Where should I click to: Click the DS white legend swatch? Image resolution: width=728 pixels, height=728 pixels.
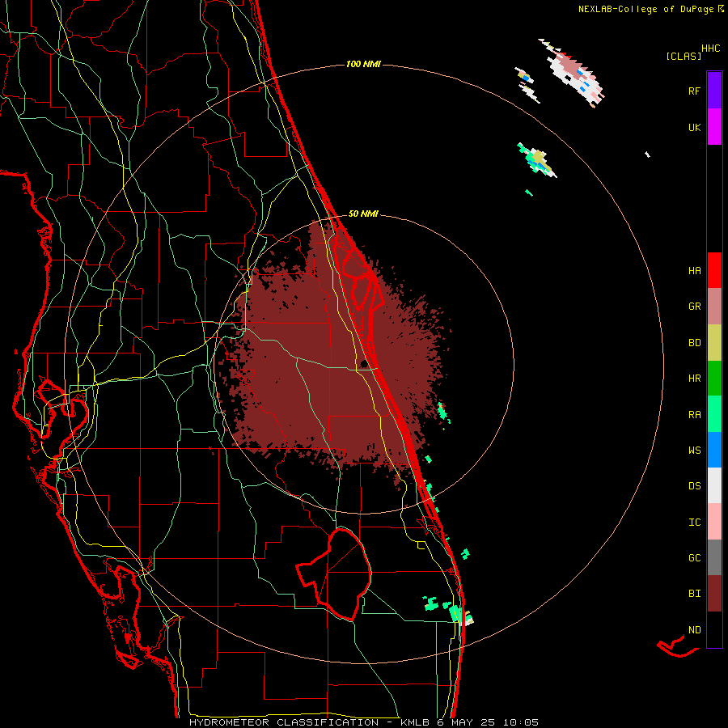[x=714, y=485]
